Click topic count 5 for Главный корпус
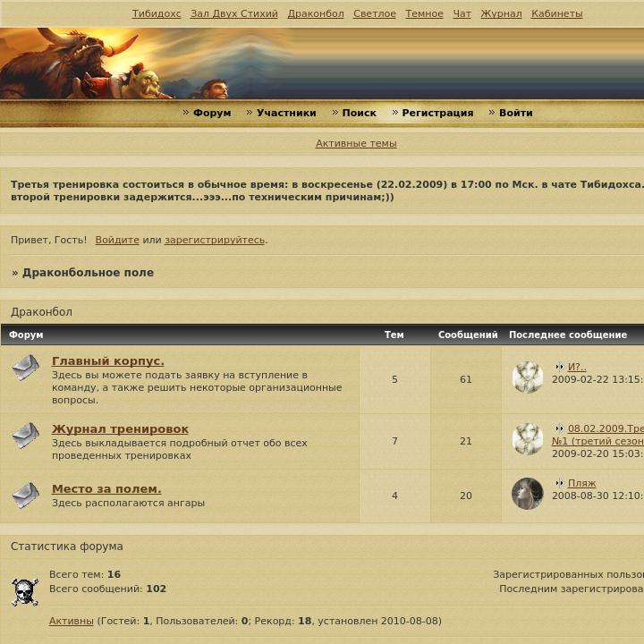 tap(394, 379)
